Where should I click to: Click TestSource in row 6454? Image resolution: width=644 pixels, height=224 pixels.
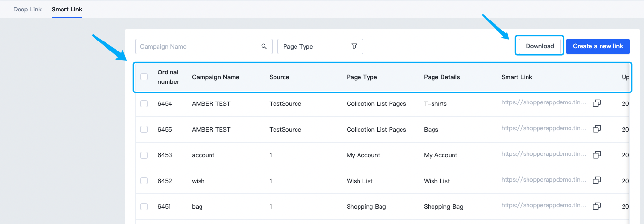pyautogui.click(x=285, y=103)
